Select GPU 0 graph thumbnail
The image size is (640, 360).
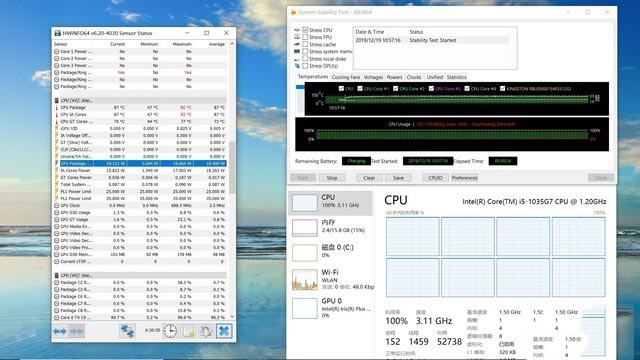[x=304, y=308]
